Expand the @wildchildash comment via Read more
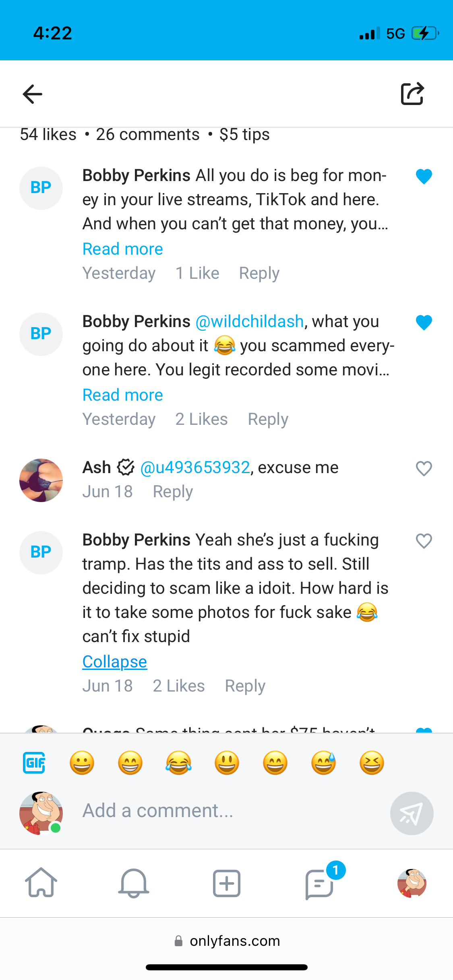 (x=123, y=395)
